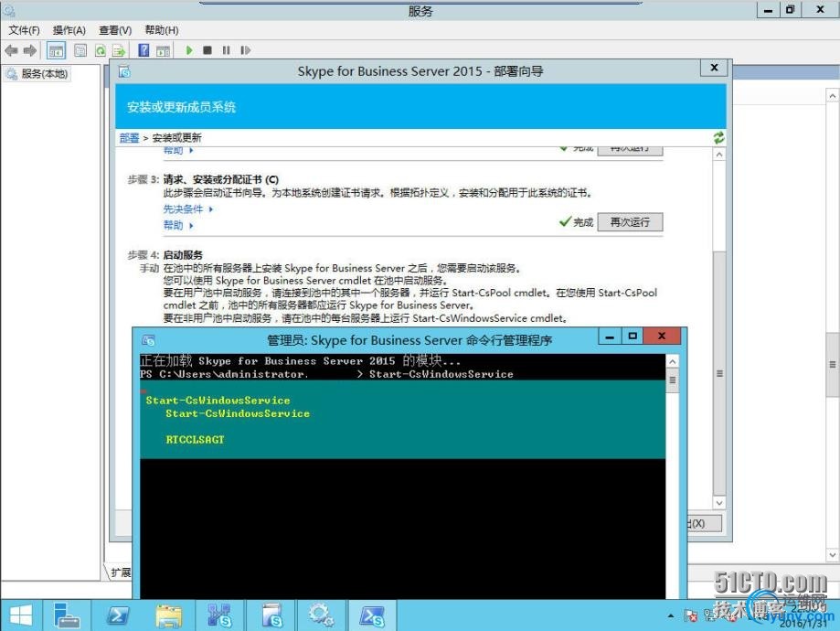Export list toolbar icon in Services
This screenshot has height=631, width=840.
[119, 51]
